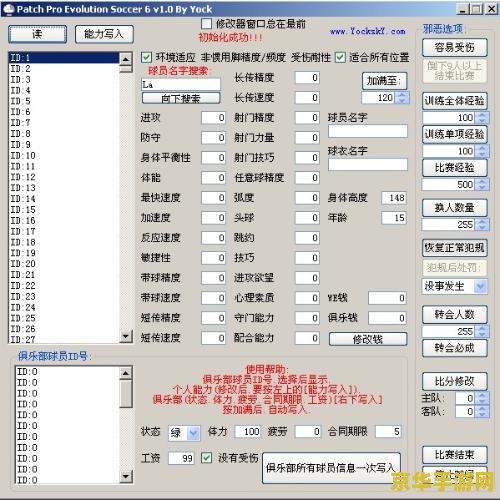
Task: Click the 换人数量 button
Action: (x=454, y=208)
